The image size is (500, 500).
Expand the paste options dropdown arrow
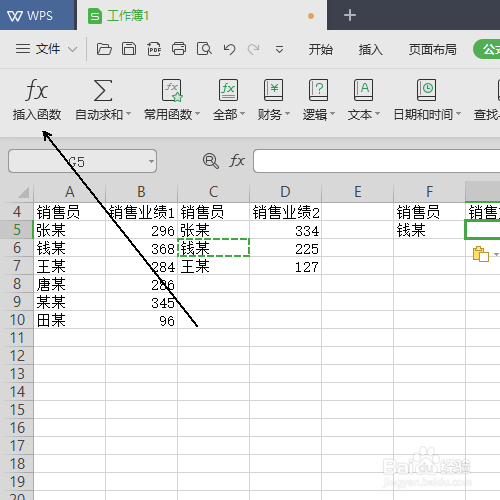(496, 254)
